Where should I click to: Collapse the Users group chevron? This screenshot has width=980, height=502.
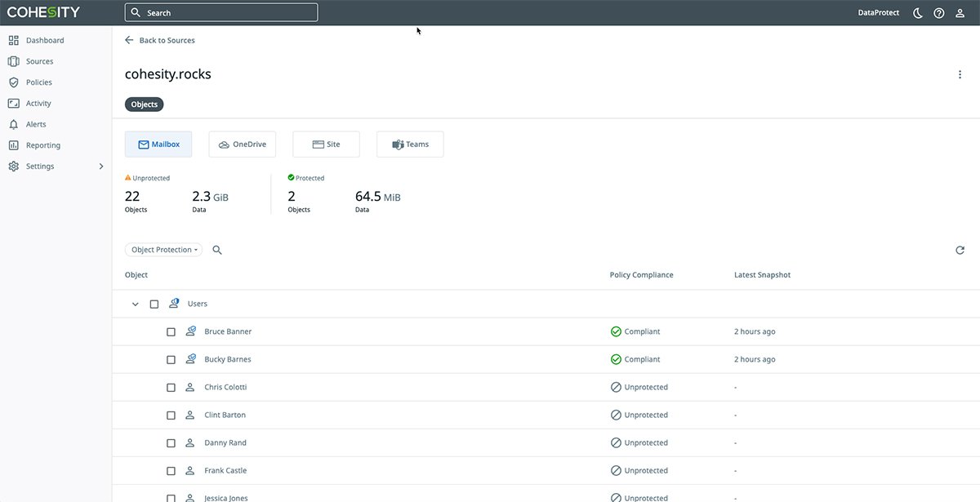(135, 304)
